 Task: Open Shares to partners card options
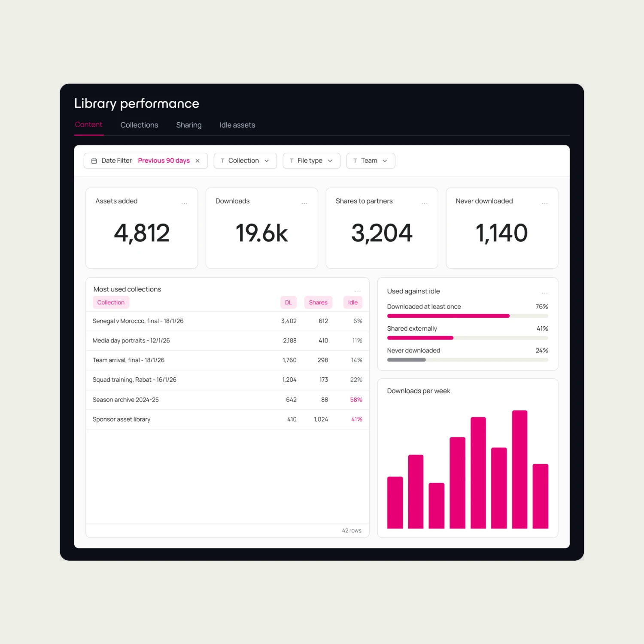click(x=425, y=203)
